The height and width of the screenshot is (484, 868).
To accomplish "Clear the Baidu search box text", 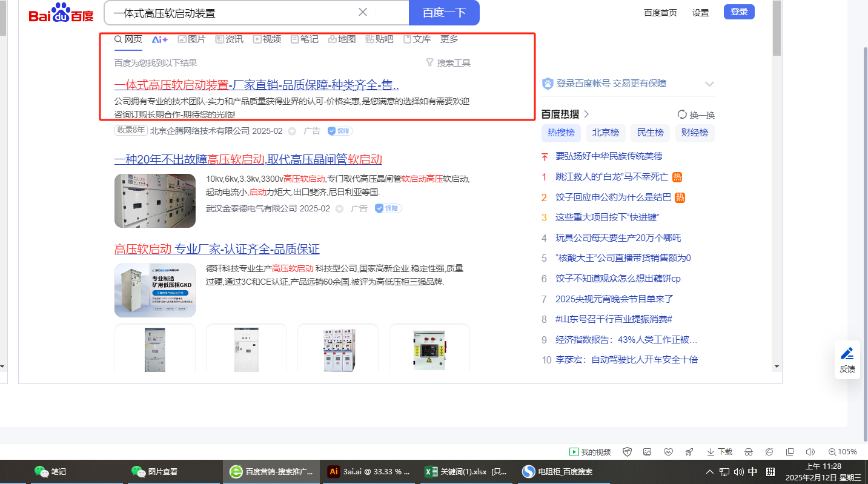I will tap(362, 12).
